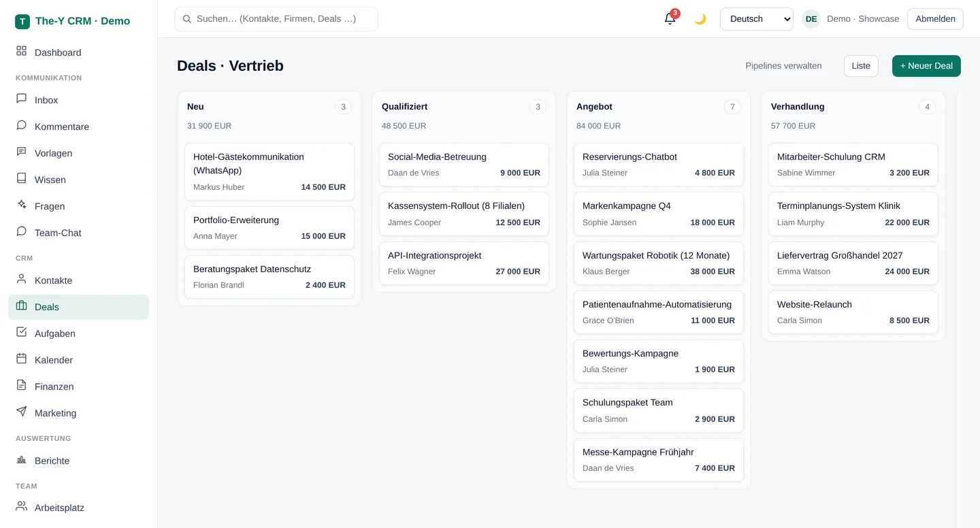This screenshot has height=528, width=980.
Task: Open Kommentare via its speech bubble icon
Action: point(22,125)
